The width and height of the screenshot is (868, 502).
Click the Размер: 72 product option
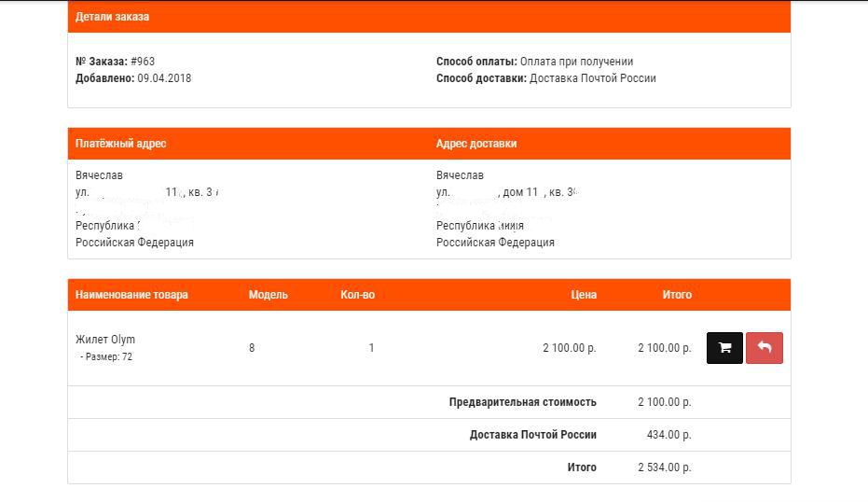coord(106,356)
